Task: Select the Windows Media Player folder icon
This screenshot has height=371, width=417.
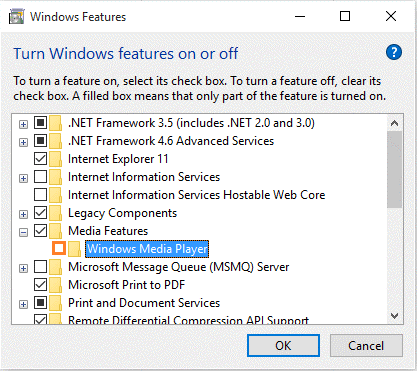Action: tap(74, 249)
